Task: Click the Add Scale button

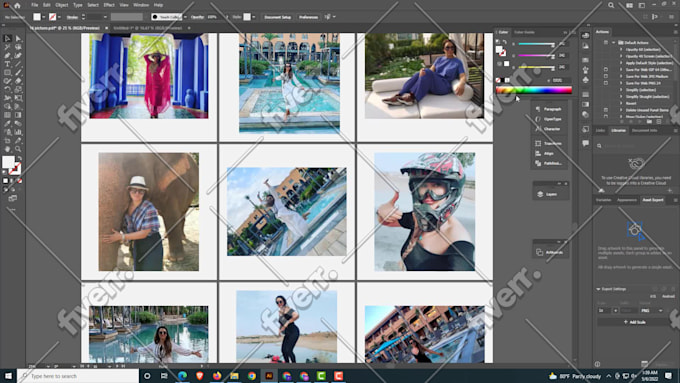Action: click(x=634, y=322)
